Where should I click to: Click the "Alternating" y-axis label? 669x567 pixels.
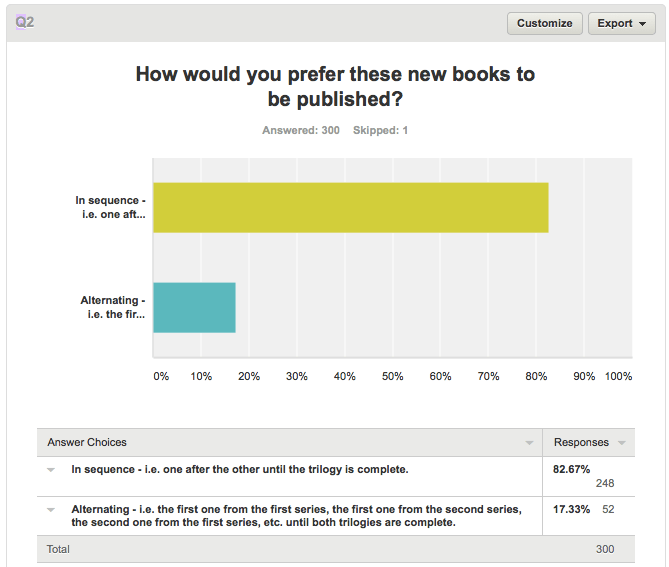[x=112, y=307]
